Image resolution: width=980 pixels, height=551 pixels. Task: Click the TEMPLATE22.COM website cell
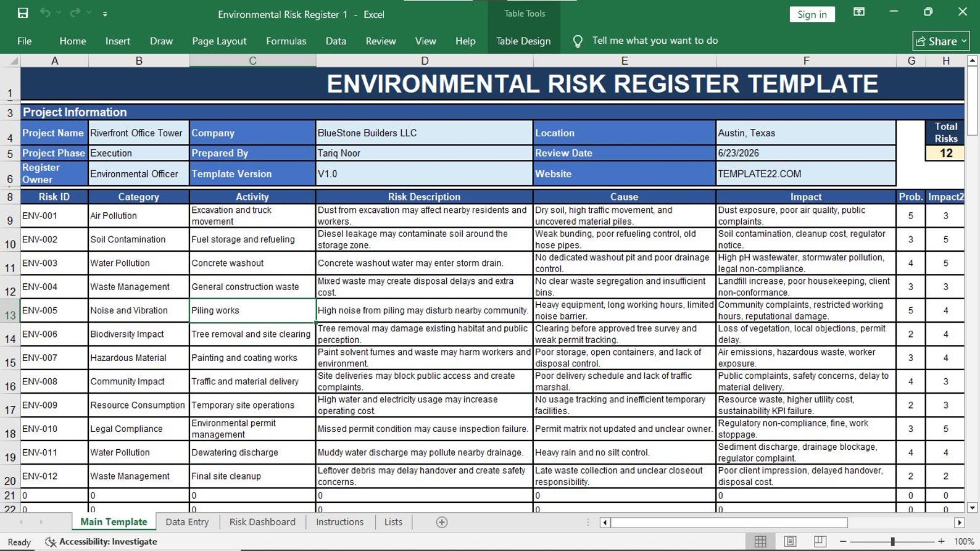click(806, 173)
